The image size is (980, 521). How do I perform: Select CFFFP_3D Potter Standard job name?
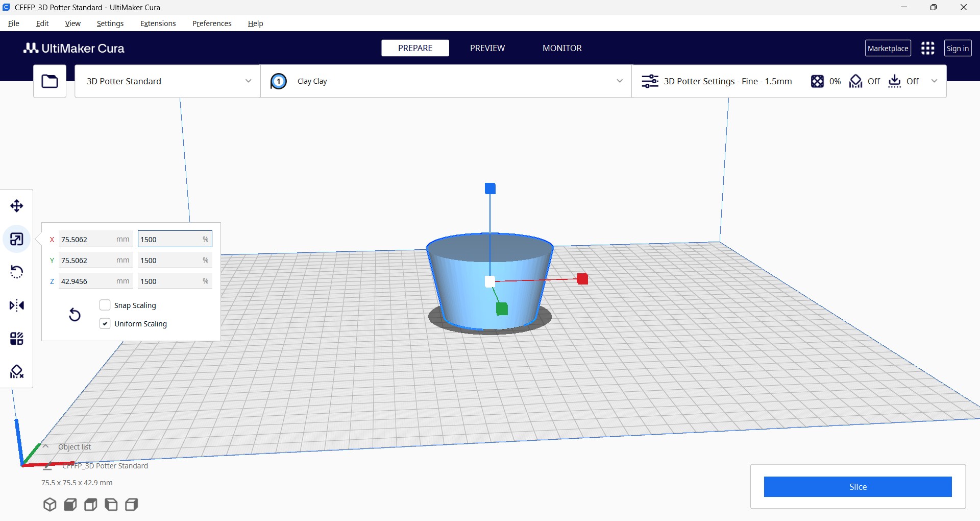point(105,466)
